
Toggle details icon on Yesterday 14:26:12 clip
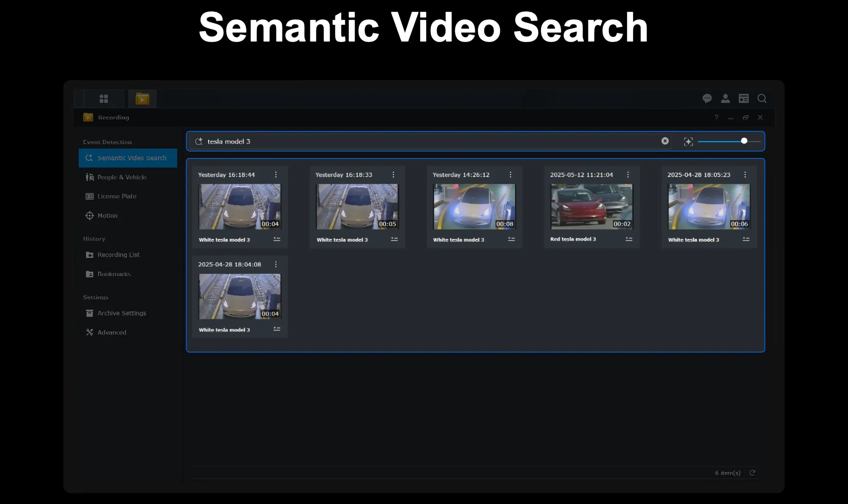[x=511, y=239]
